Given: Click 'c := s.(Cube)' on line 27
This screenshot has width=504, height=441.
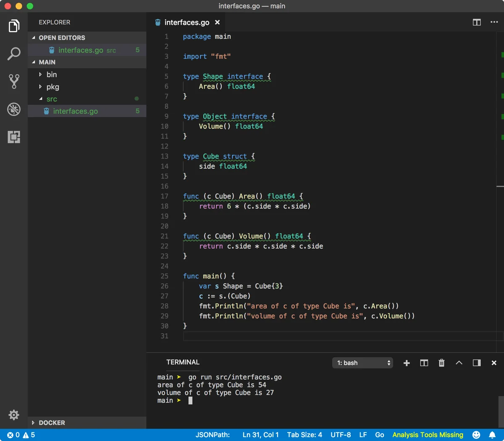Looking at the screenshot, I should (x=225, y=296).
